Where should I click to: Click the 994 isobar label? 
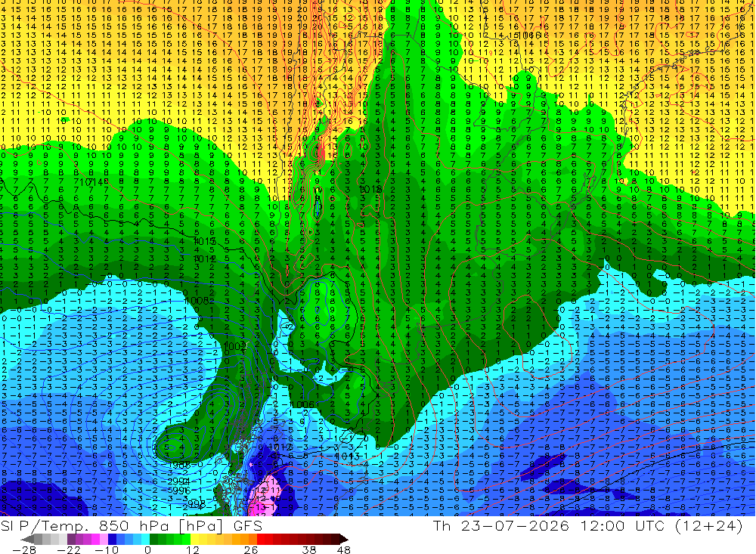point(181,481)
